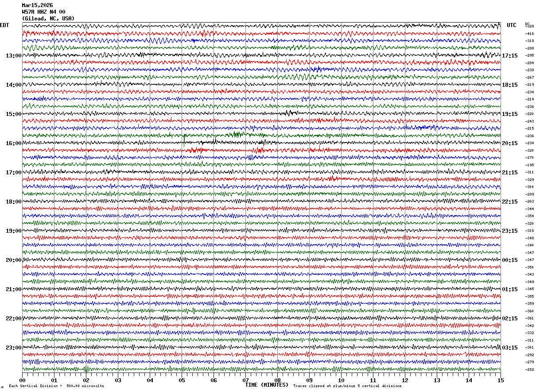Viewport: 536px width, 392px height.
Task: Click the DC offset value '-282'
Action: point(529,369)
